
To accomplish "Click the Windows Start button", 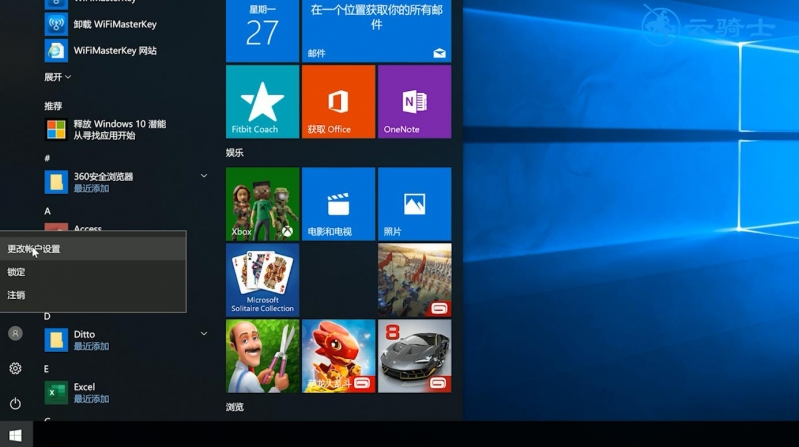I will tap(16, 435).
